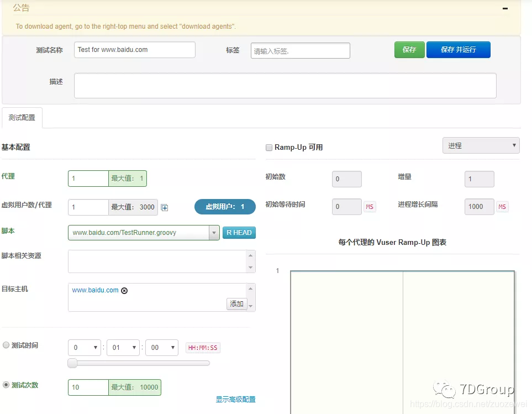Viewport: 532px width, 414px height.
Task: Click down arrow of 目标主机 box scrollbar
Action: 250,306
